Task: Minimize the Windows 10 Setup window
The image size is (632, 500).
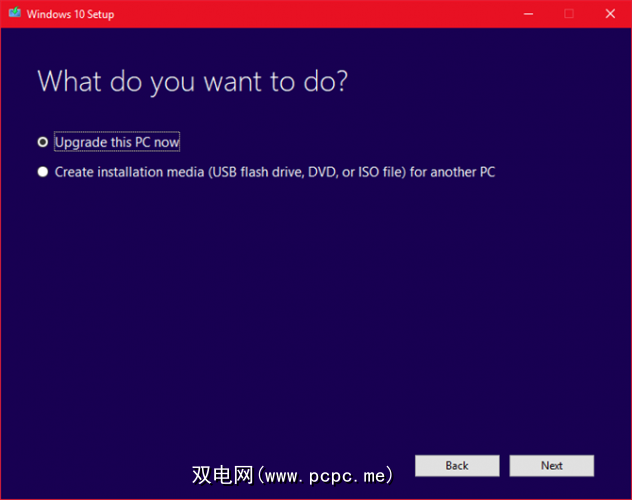Action: (528, 14)
